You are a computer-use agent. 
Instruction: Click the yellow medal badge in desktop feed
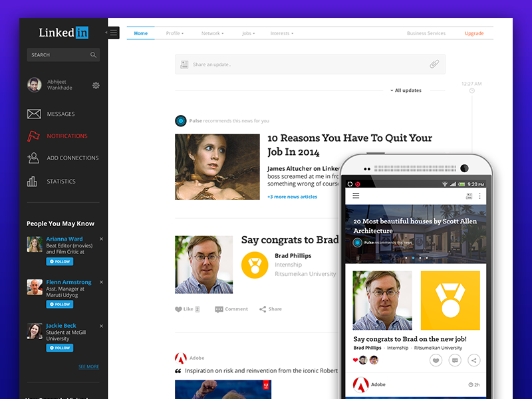coord(255,265)
